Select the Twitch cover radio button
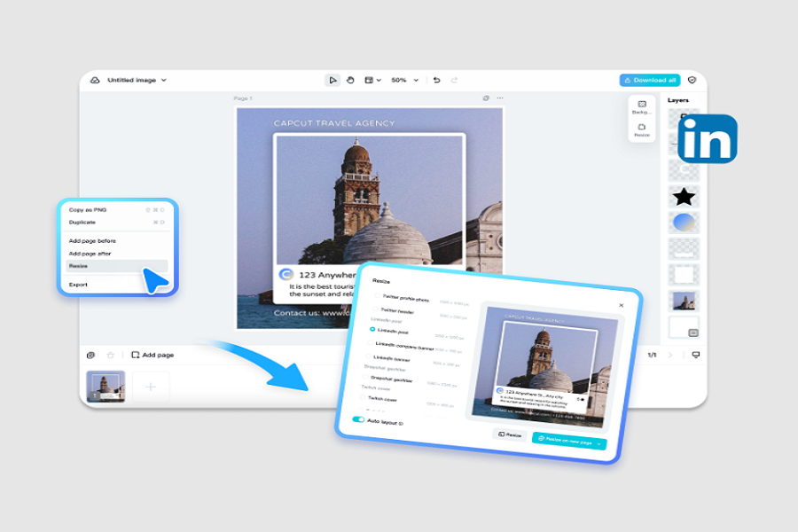 (363, 397)
